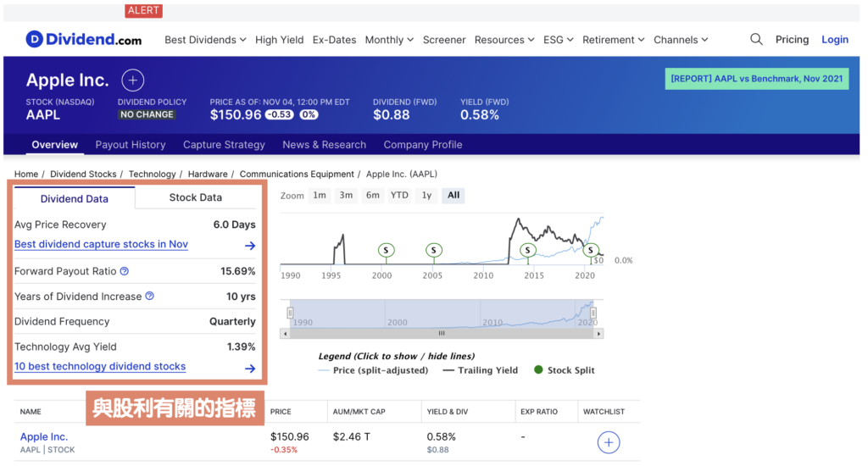
Task: Set chart zoom to 6m
Action: pos(373,196)
